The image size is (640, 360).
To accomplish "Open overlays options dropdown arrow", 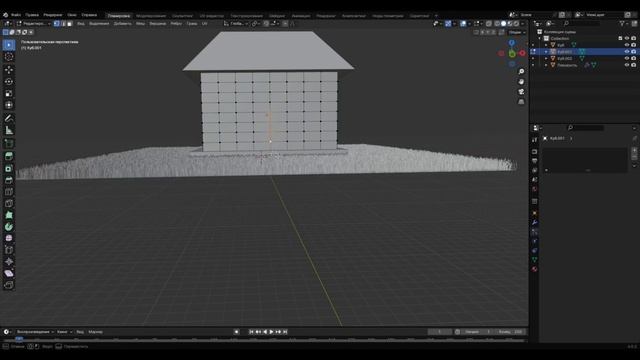I will click(x=469, y=24).
